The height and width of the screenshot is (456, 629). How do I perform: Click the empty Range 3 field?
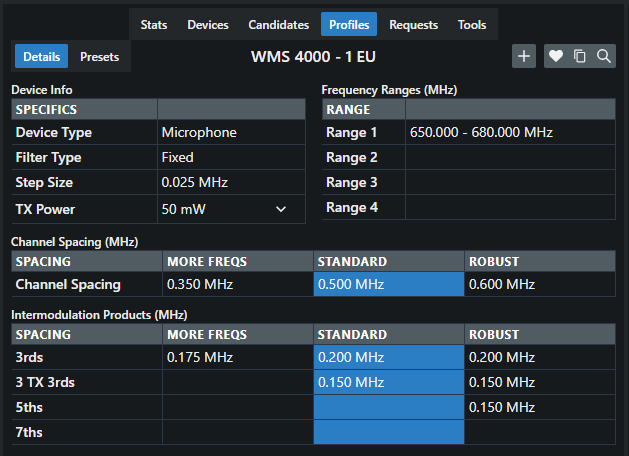pyautogui.click(x=510, y=182)
